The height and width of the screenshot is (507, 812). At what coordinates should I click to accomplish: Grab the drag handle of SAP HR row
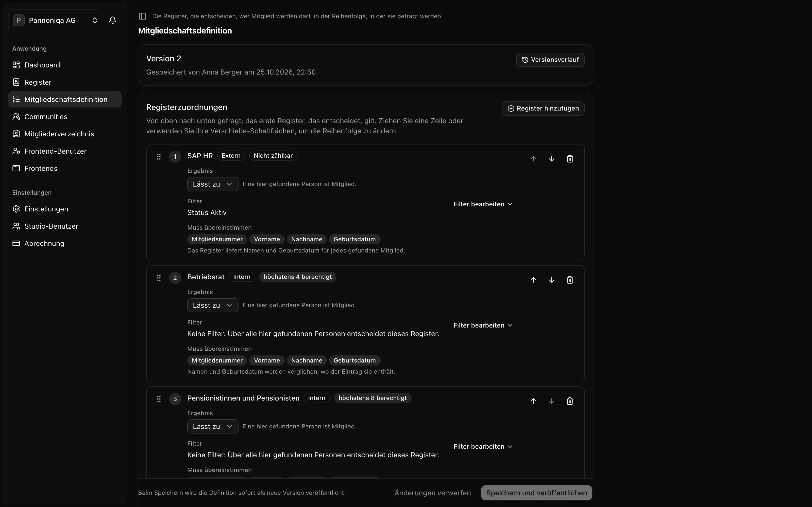click(x=159, y=157)
